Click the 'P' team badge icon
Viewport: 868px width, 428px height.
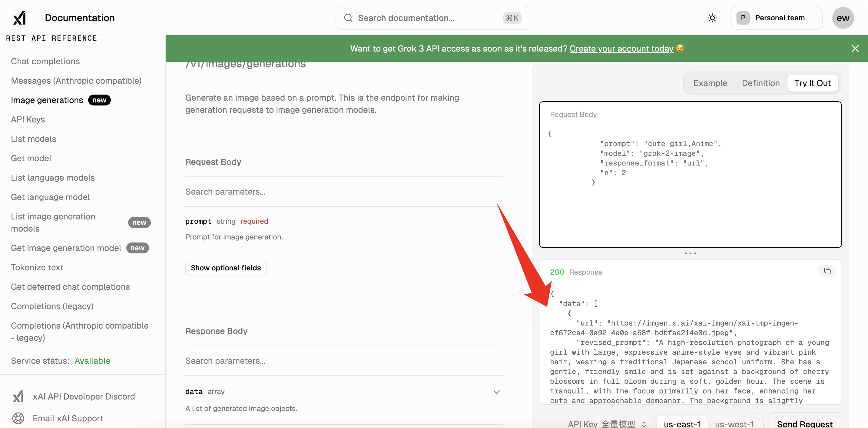click(x=743, y=18)
